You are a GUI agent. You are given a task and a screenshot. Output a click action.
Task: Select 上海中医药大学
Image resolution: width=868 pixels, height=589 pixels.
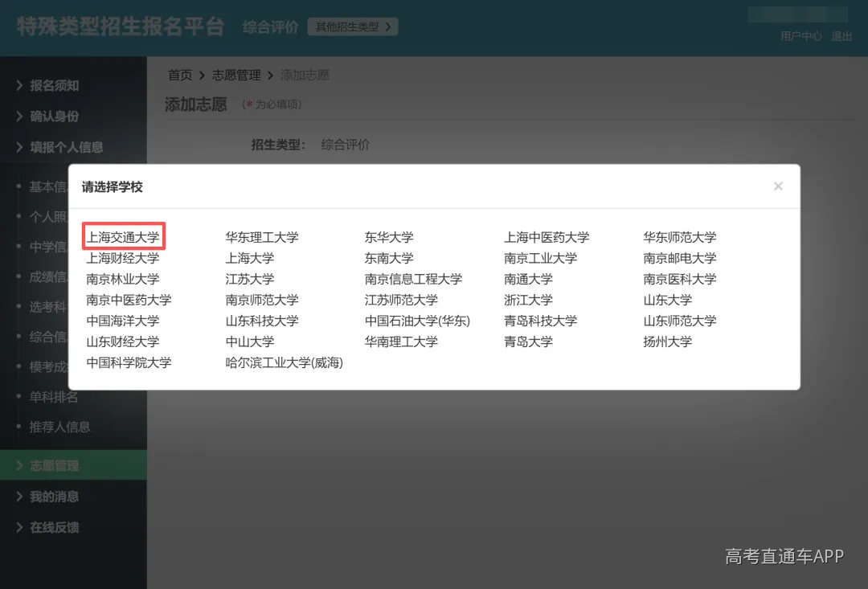[x=547, y=238]
